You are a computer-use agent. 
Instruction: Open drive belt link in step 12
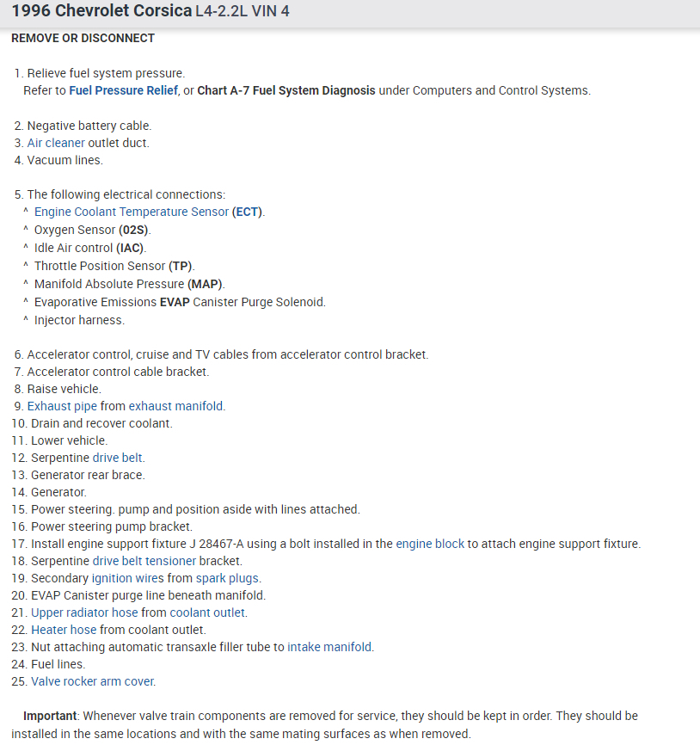click(x=119, y=458)
